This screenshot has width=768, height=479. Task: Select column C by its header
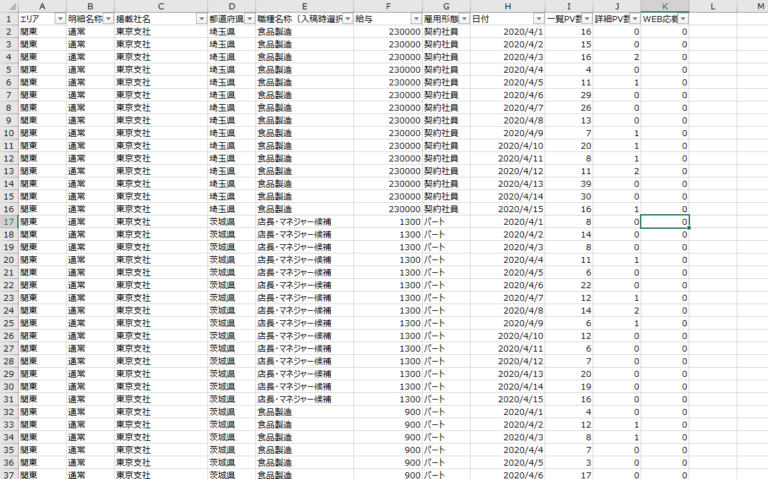pyautogui.click(x=160, y=6)
